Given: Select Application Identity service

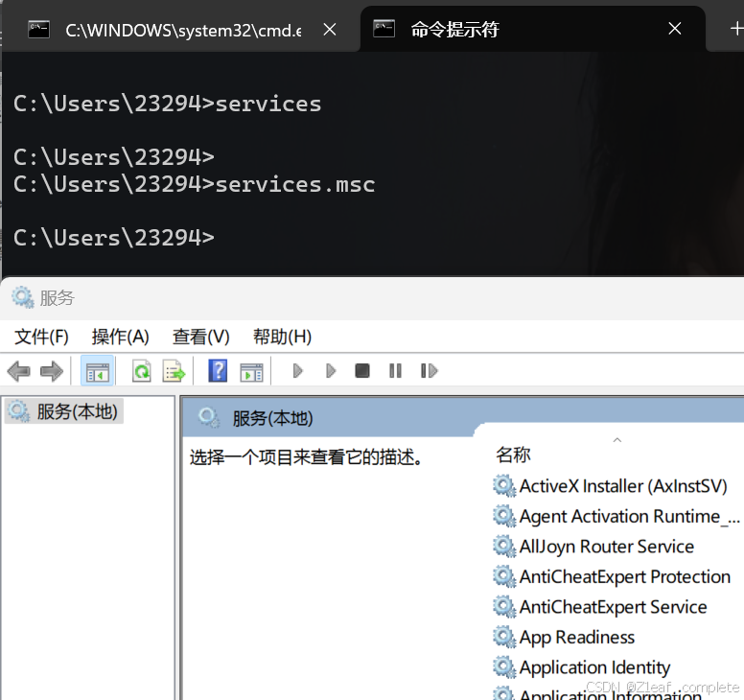Looking at the screenshot, I should [594, 667].
